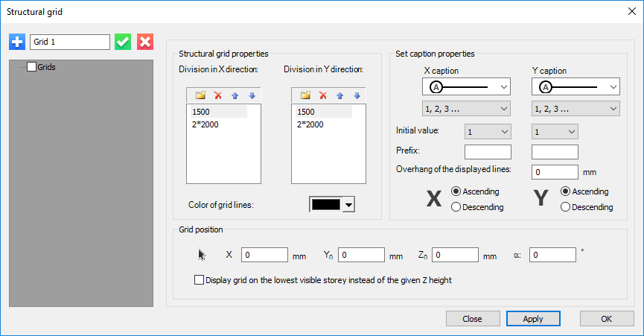This screenshot has width=644, height=336.
Task: Enable display grid on lowest visible storey
Action: tap(199, 280)
